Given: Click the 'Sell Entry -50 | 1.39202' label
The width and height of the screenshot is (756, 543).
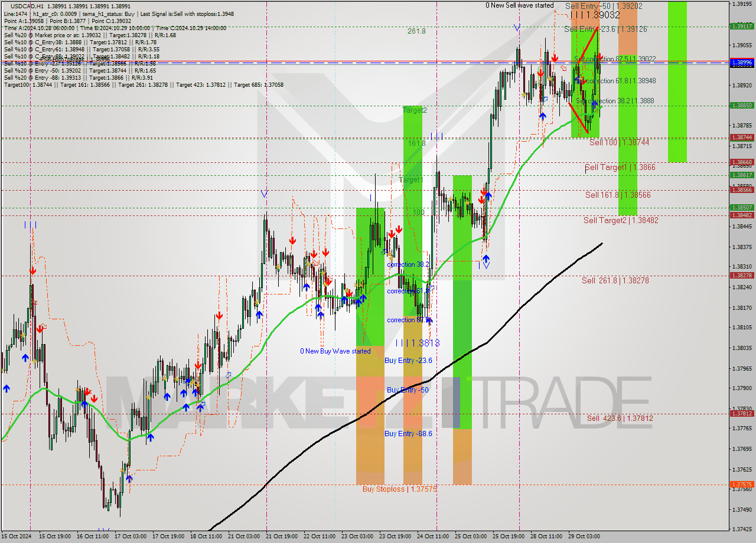Looking at the screenshot, I should [x=604, y=6].
